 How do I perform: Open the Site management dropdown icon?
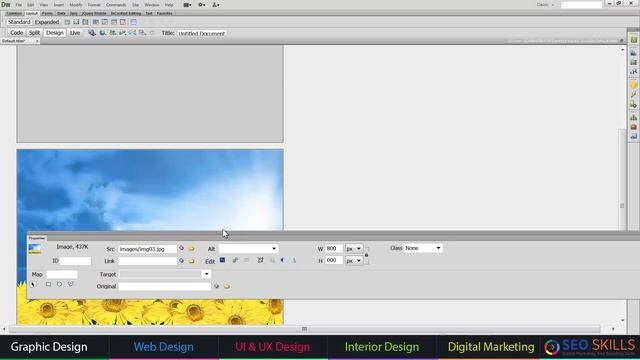pyautogui.click(x=216, y=5)
